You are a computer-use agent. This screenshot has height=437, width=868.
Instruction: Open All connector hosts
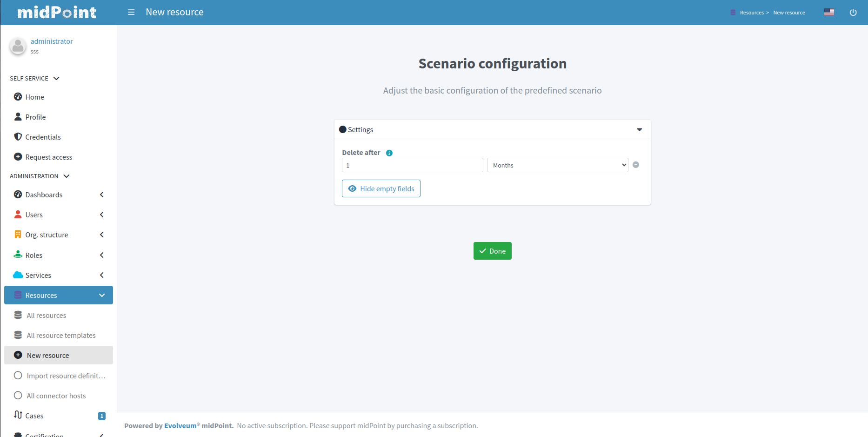pos(56,395)
